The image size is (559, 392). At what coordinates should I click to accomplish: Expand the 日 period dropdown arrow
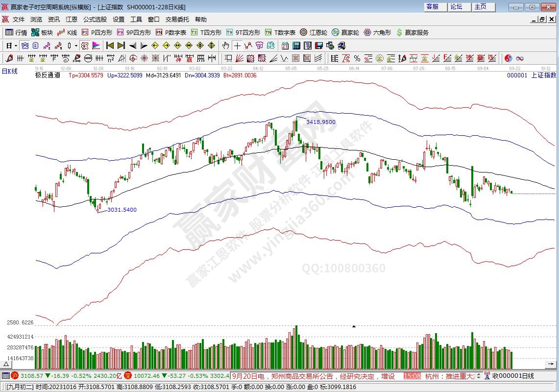click(x=16, y=46)
